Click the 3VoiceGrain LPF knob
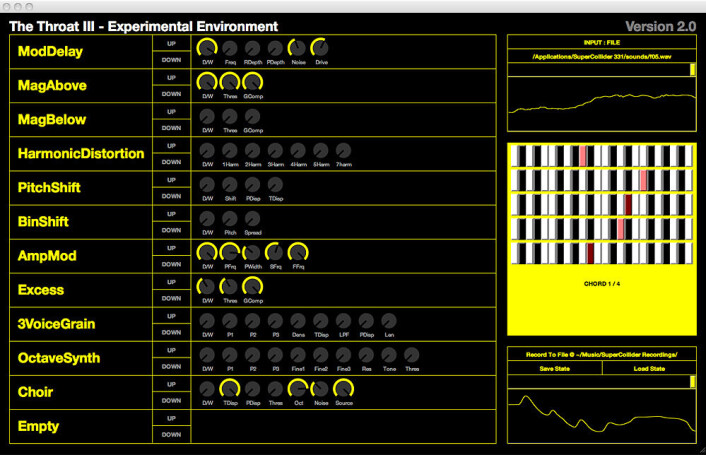This screenshot has height=455, width=706. pyautogui.click(x=343, y=321)
